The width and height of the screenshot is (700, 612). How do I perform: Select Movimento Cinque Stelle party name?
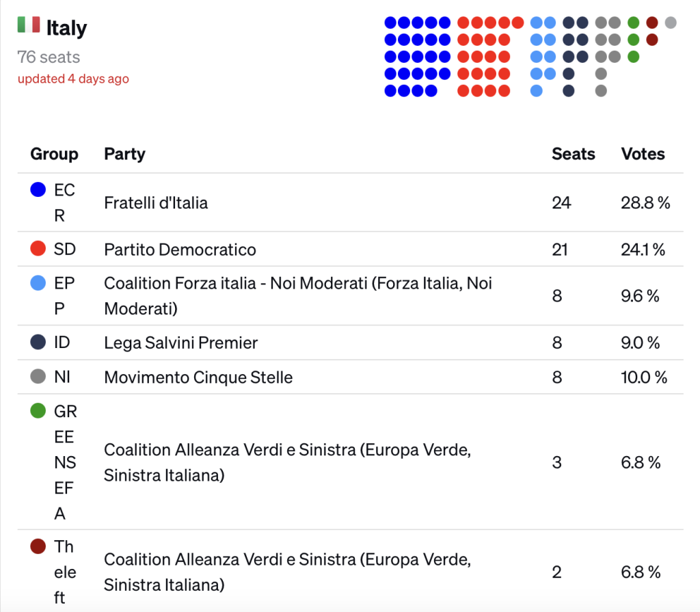[198, 377]
